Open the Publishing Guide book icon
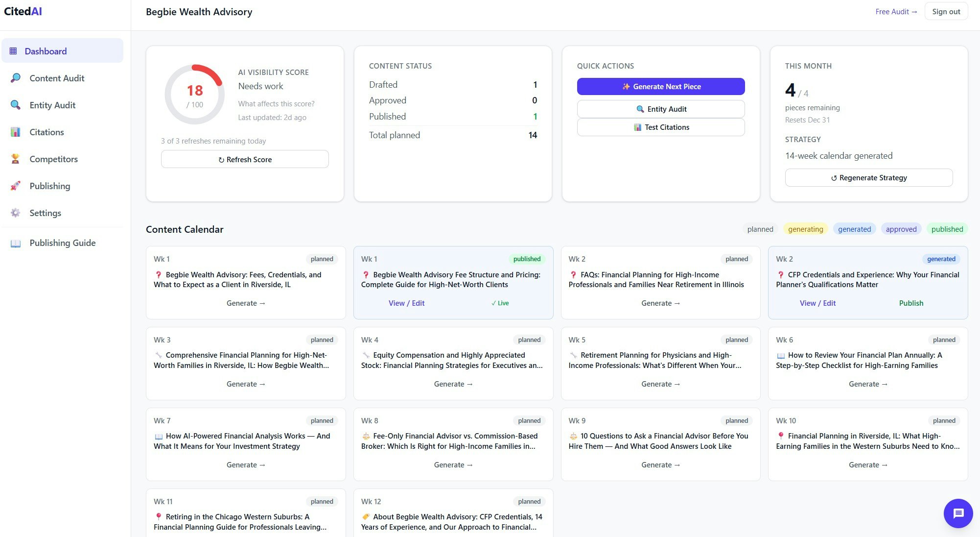The image size is (980, 537). pos(15,243)
